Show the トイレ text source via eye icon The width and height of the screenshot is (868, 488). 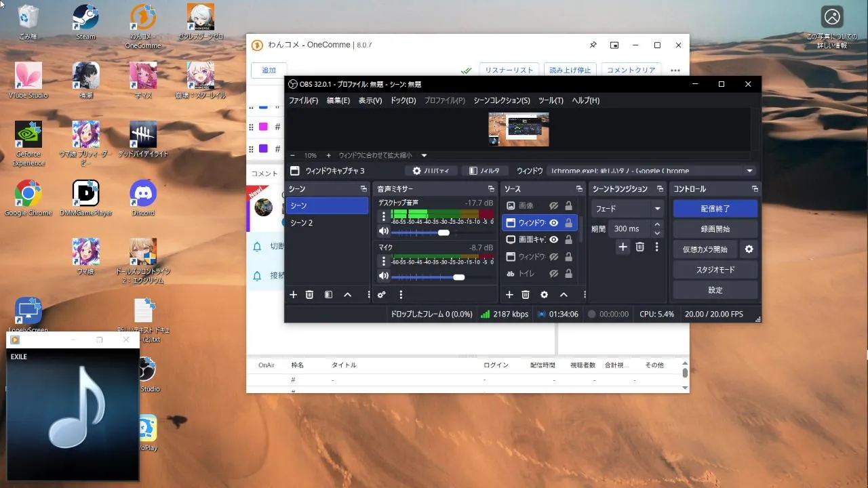[x=553, y=273]
